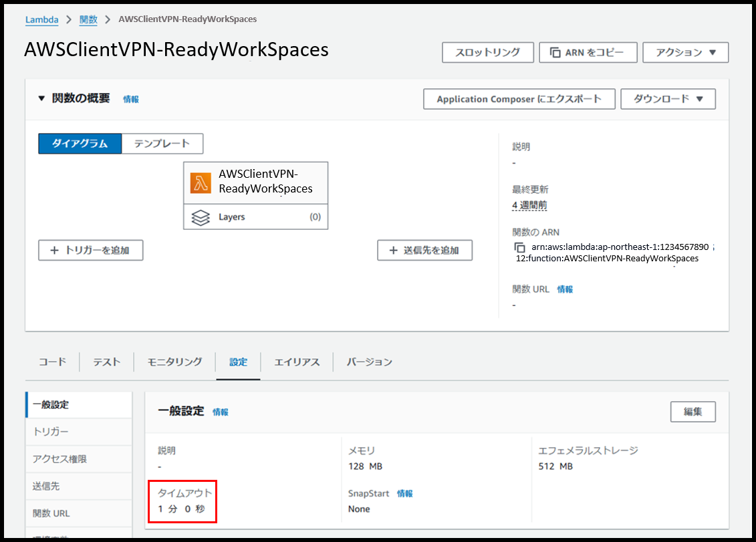Click Application Composer にエクスポート button
This screenshot has height=542, width=756.
click(519, 99)
